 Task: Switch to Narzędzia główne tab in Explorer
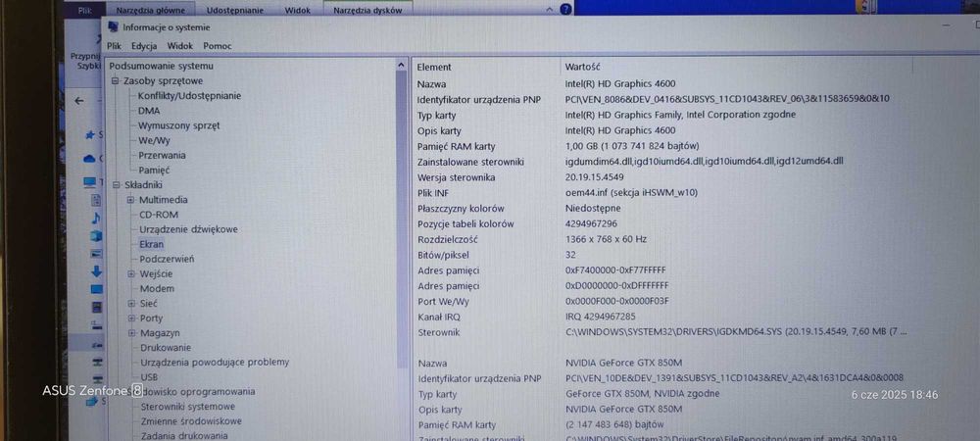point(151,11)
